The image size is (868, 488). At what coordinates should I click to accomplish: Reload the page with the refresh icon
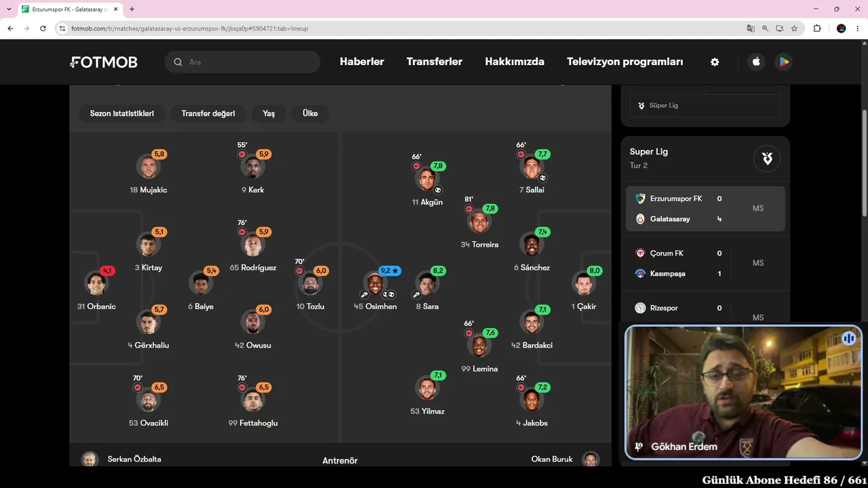43,28
